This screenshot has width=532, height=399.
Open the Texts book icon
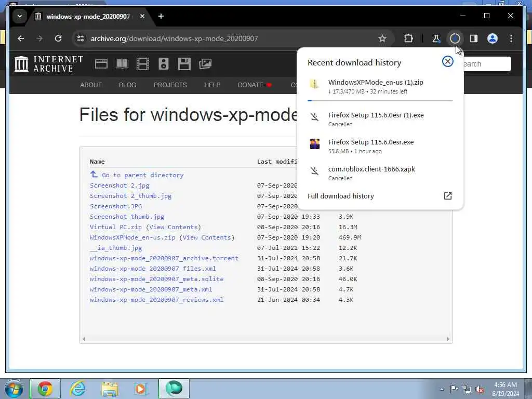[122, 64]
